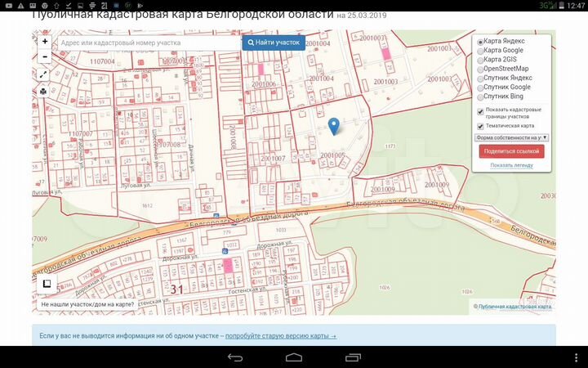The height and width of the screenshot is (368, 588).
Task: Choose Спутник Bing satellite layer
Action: coord(480,96)
